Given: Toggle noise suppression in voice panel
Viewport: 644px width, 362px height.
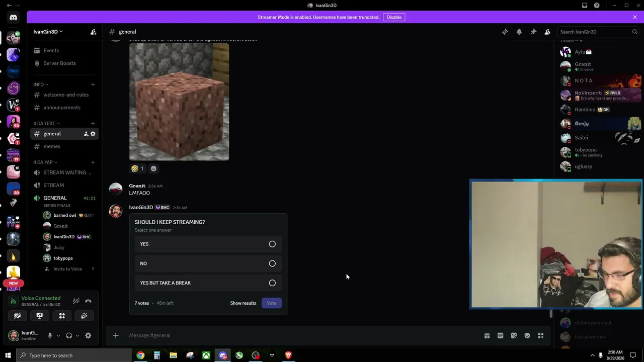Looking at the screenshot, I should coord(76,301).
